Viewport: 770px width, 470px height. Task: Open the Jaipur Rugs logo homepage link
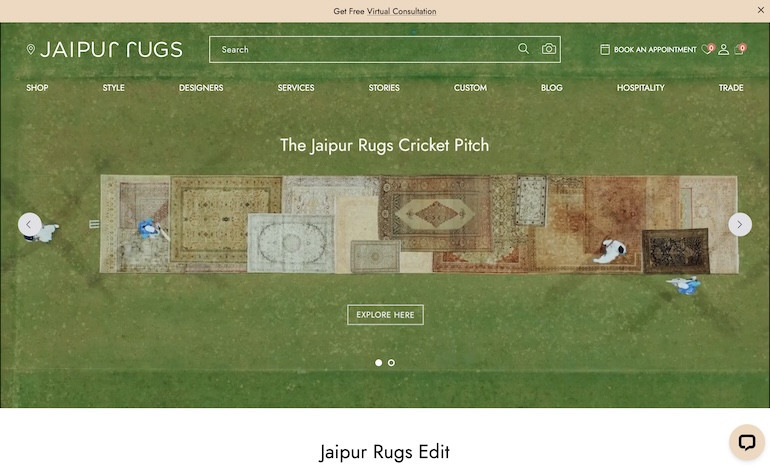tap(111, 50)
